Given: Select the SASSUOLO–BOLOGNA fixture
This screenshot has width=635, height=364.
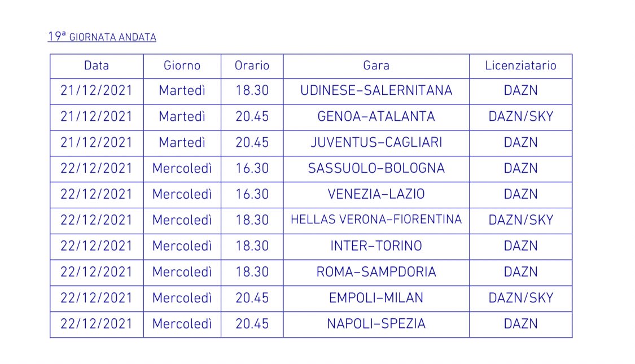Looking at the screenshot, I should tap(376, 168).
